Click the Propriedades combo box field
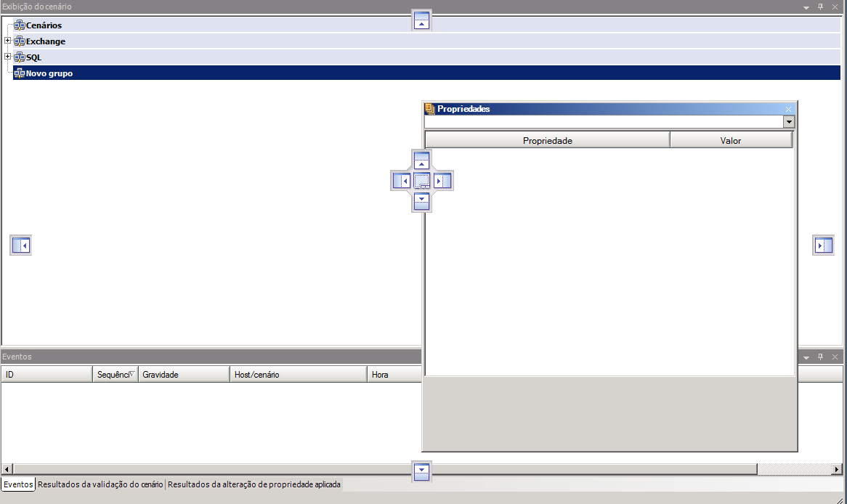The image size is (847, 504). click(604, 121)
